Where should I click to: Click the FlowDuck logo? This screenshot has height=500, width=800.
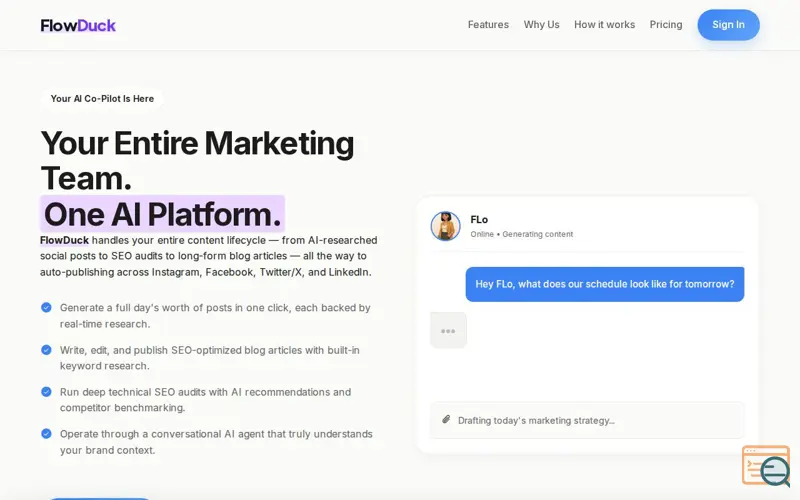point(78,25)
